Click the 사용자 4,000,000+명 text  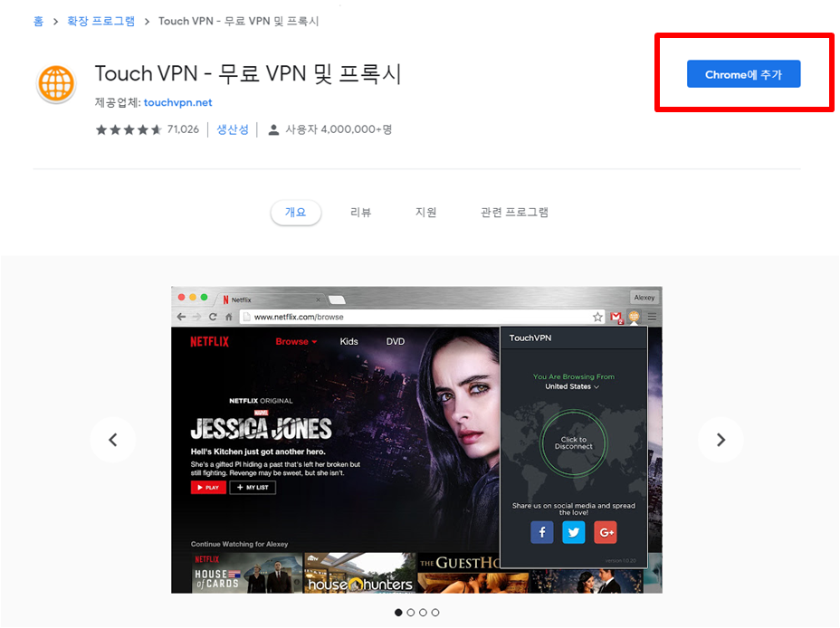pyautogui.click(x=339, y=129)
